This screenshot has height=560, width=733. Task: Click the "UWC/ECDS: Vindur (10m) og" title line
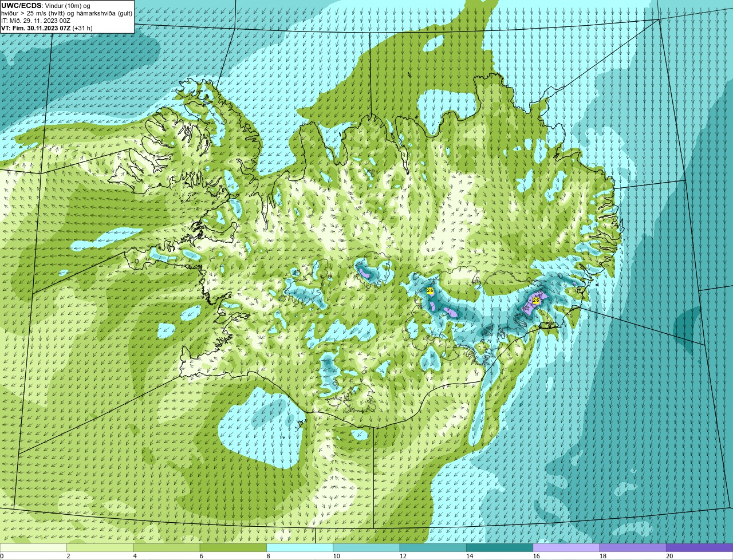coord(46,6)
